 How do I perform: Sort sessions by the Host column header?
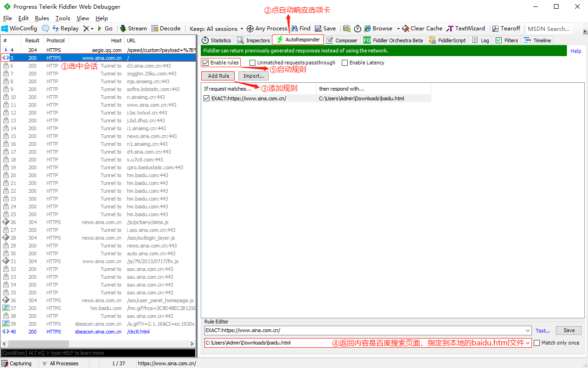click(x=96, y=40)
